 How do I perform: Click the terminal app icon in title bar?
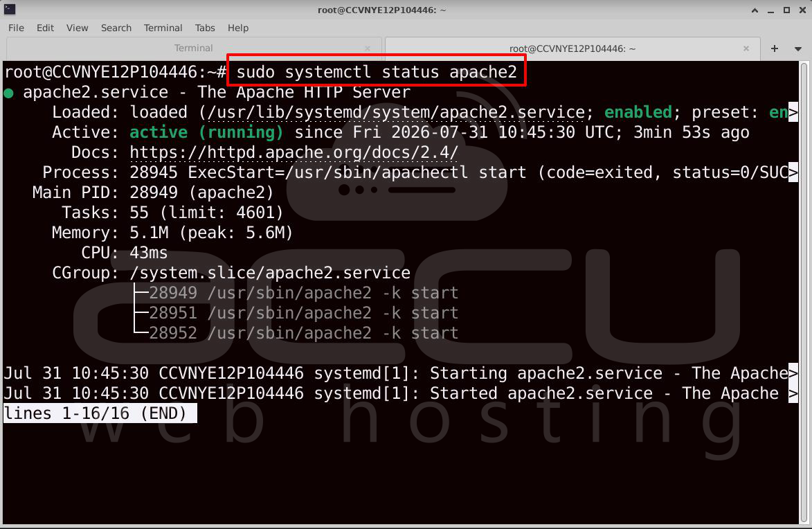pyautogui.click(x=9, y=9)
